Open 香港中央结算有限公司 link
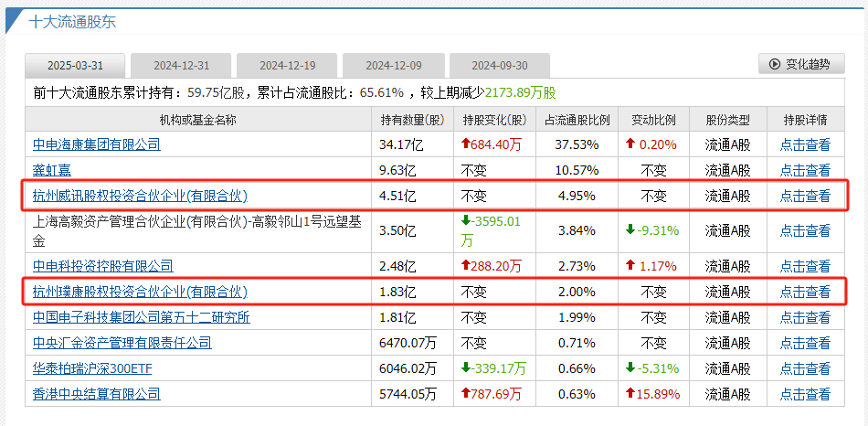The image size is (868, 426). point(96,394)
